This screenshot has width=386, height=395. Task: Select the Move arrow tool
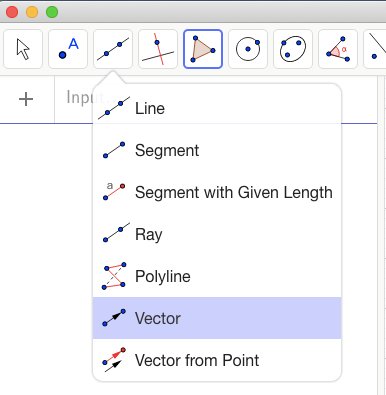(23, 49)
